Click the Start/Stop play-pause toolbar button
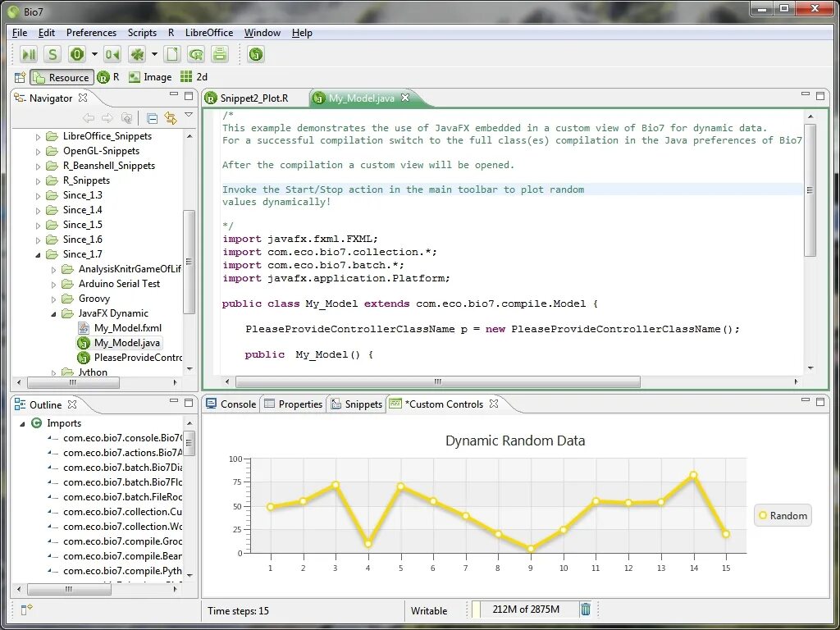840x630 pixels. (29, 54)
